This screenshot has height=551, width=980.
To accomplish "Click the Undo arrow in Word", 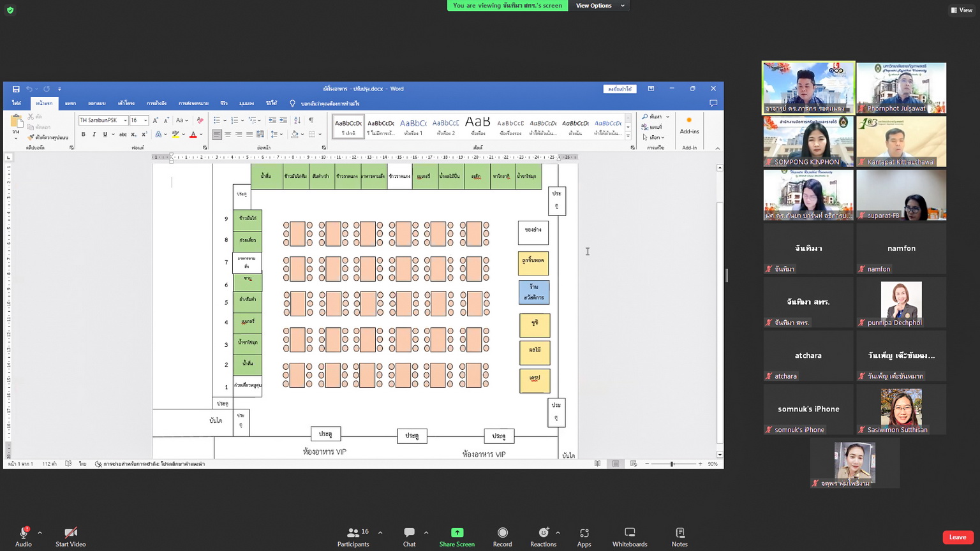I will click(x=29, y=89).
